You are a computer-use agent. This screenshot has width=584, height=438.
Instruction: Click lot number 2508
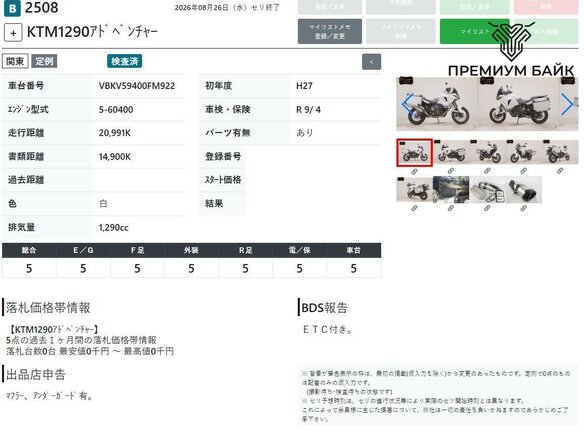[42, 8]
